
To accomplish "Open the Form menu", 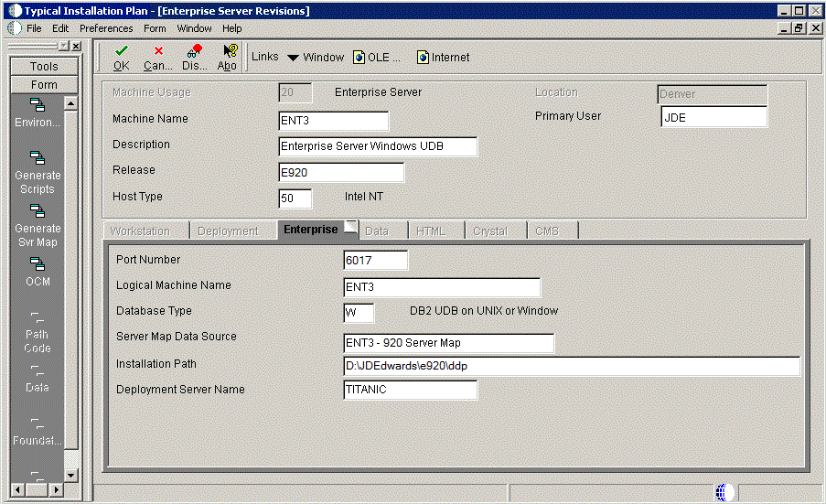I will (x=155, y=28).
